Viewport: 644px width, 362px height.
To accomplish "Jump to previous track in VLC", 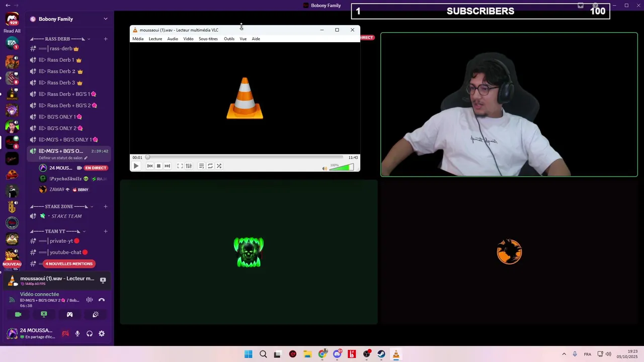I will pyautogui.click(x=149, y=166).
